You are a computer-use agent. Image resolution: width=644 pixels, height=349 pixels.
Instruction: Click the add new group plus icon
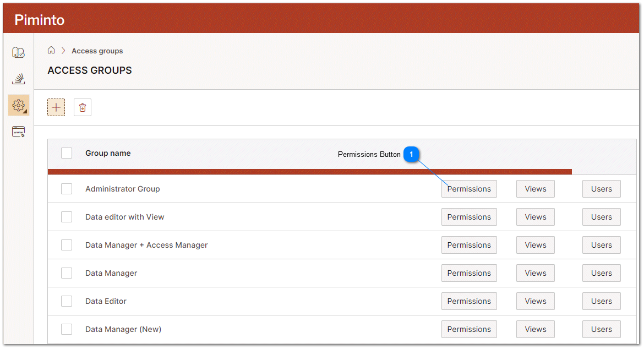pos(56,107)
